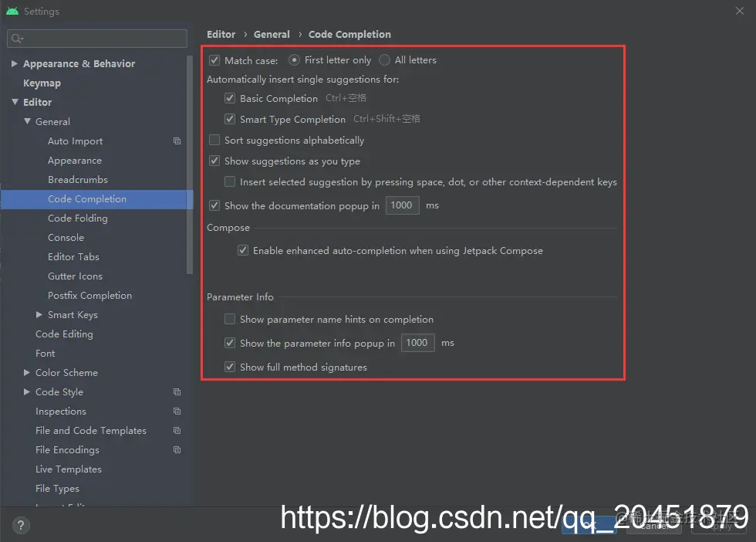Open the Auto Import settings page
Image resolution: width=756 pixels, height=542 pixels.
click(76, 141)
